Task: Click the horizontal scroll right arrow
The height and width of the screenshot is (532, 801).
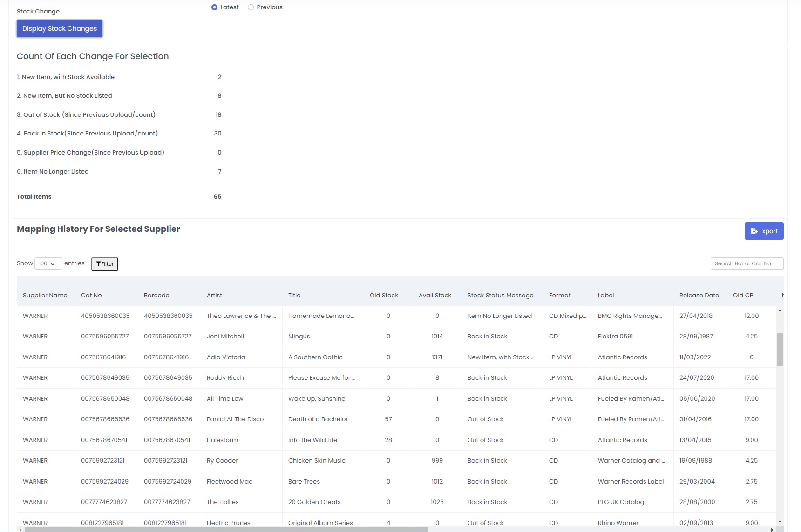Action: (x=772, y=529)
